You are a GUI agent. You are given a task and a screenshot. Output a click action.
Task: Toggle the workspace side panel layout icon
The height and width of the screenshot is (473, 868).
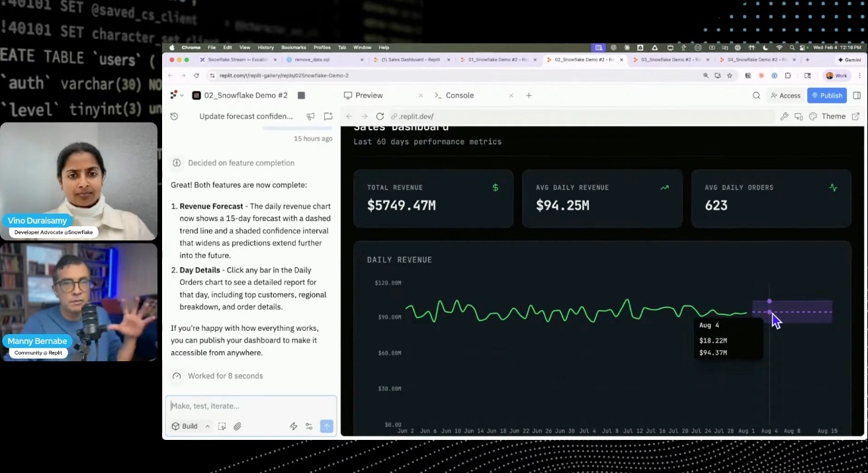click(x=858, y=95)
